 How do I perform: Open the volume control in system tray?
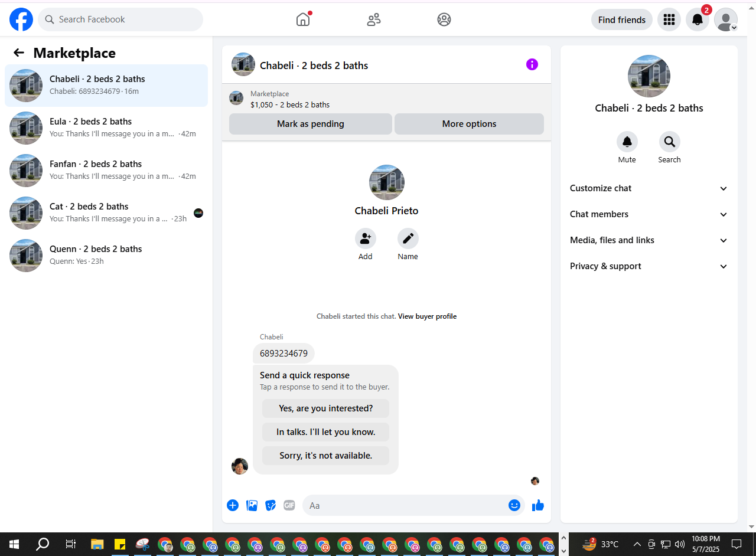point(680,544)
